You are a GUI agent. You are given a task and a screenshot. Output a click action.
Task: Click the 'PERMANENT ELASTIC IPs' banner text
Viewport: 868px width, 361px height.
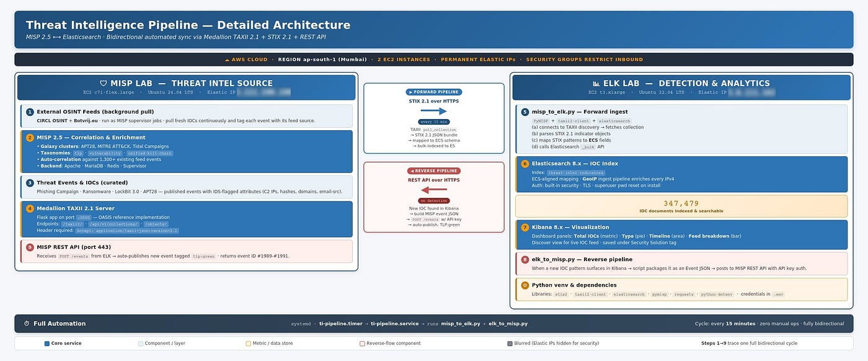point(478,60)
